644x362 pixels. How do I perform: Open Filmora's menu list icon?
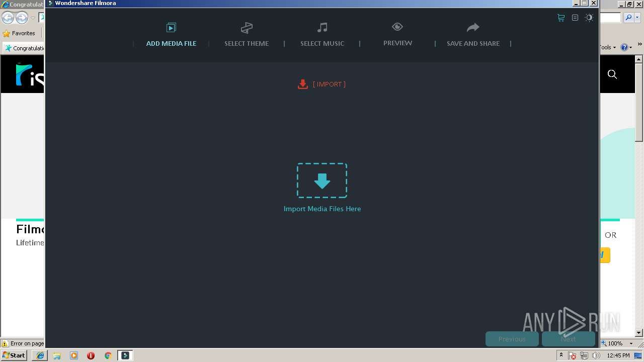pos(575,18)
